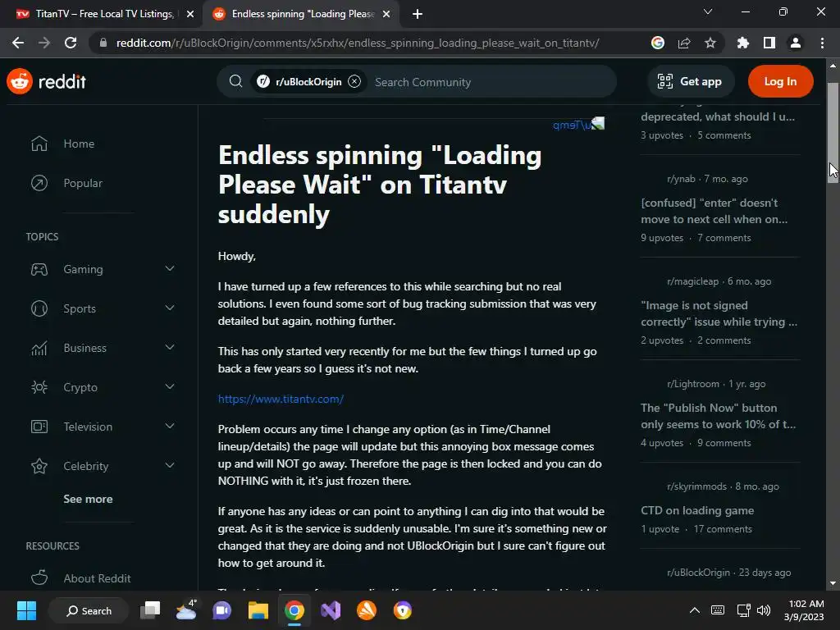The image size is (840, 630).
Task: Open the Chrome profile icon
Action: pyautogui.click(x=796, y=43)
